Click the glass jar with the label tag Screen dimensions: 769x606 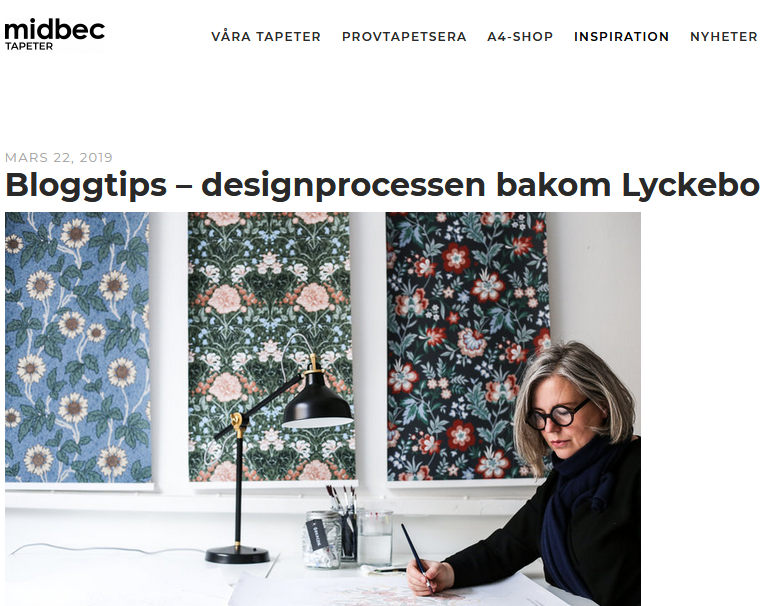322,540
